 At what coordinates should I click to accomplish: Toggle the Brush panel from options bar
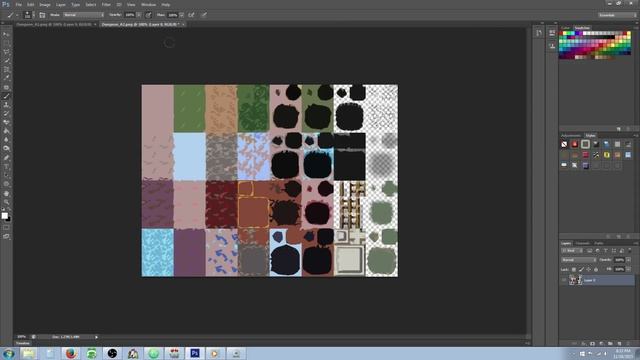click(x=42, y=15)
